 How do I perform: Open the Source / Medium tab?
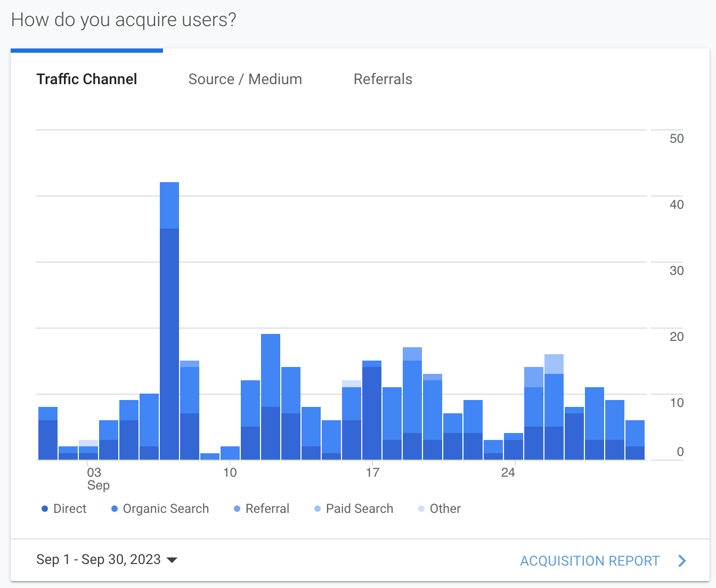coord(245,79)
